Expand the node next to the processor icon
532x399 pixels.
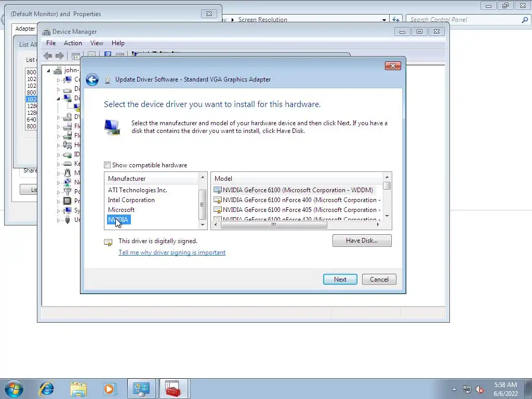tap(58, 201)
